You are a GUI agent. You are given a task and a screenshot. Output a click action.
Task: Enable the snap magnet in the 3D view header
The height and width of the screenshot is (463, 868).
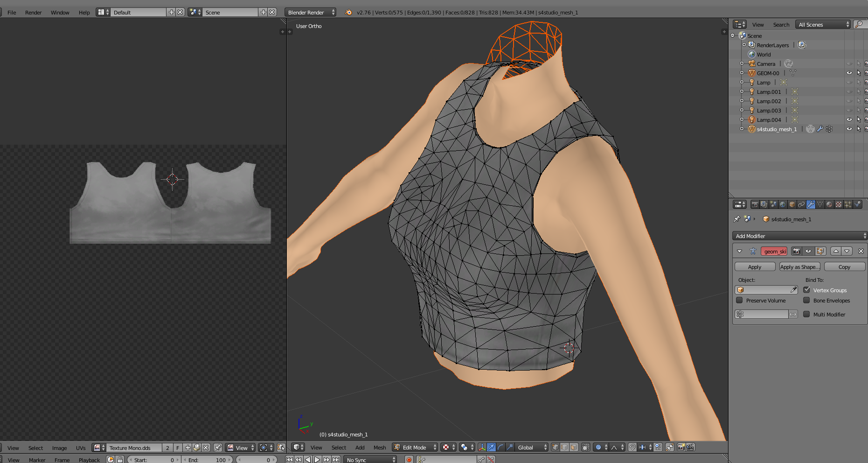coord(632,447)
